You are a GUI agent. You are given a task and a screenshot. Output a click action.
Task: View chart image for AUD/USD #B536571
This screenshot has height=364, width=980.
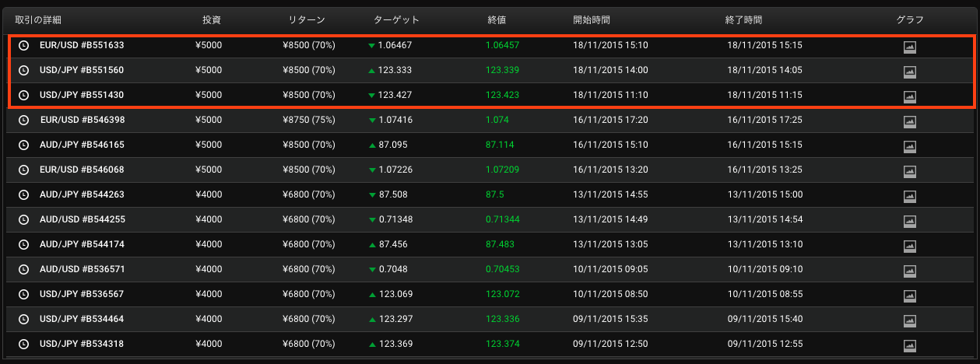point(909,271)
